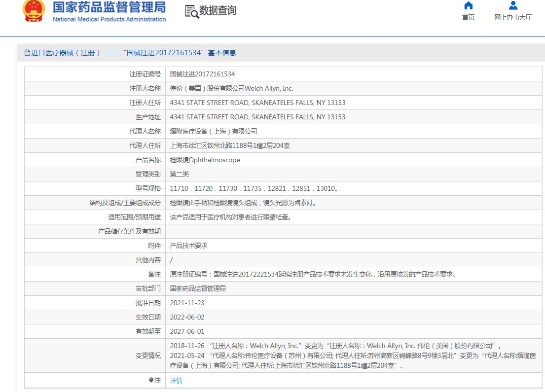Select the 结构及组成/主要组成成分 label cell
The width and height of the screenshot is (545, 392).
pyautogui.click(x=95, y=203)
